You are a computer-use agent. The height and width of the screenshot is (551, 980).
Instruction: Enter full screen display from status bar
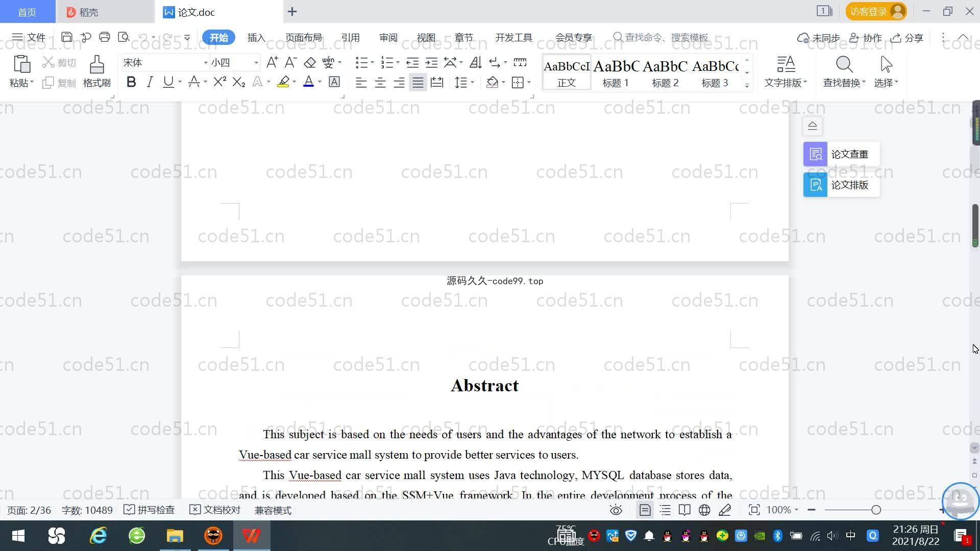coord(754,510)
